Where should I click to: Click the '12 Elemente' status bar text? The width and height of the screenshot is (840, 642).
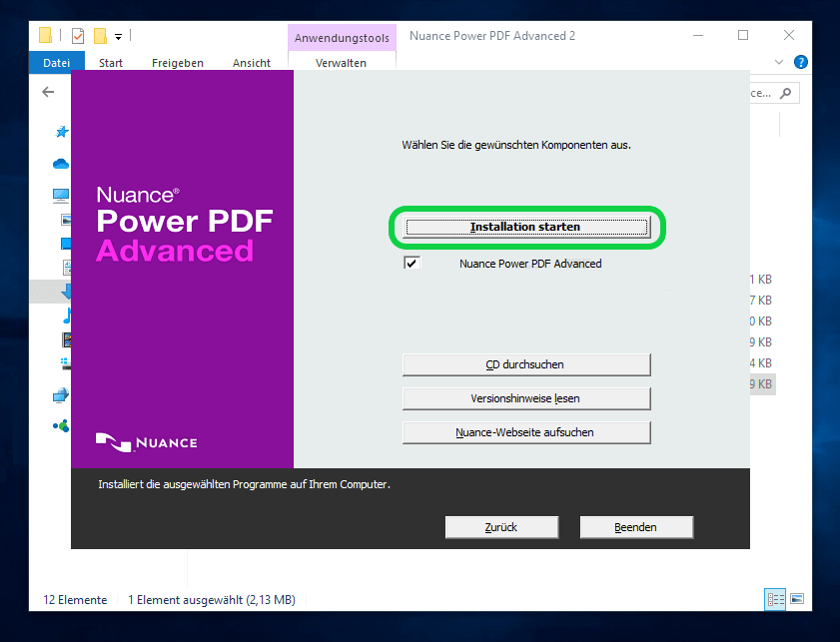75,600
